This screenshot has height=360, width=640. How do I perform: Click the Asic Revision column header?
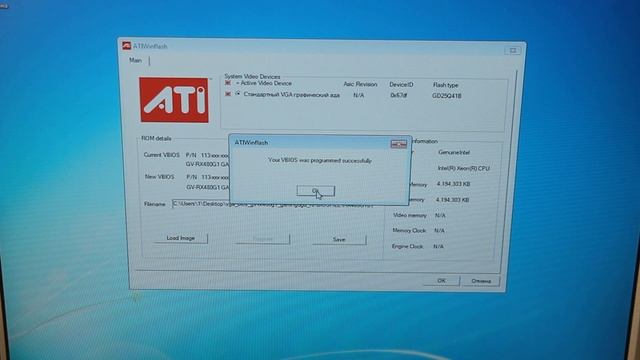point(360,84)
